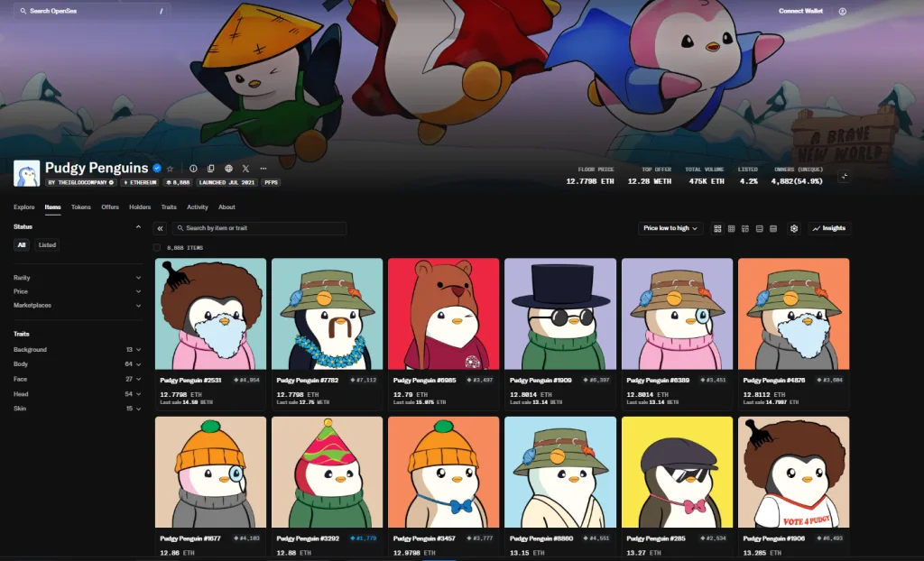Collapse the filter sidebar with double-arrow

[160, 229]
